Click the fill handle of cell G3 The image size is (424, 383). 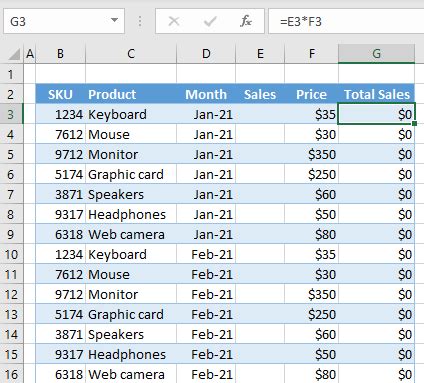pos(414,124)
